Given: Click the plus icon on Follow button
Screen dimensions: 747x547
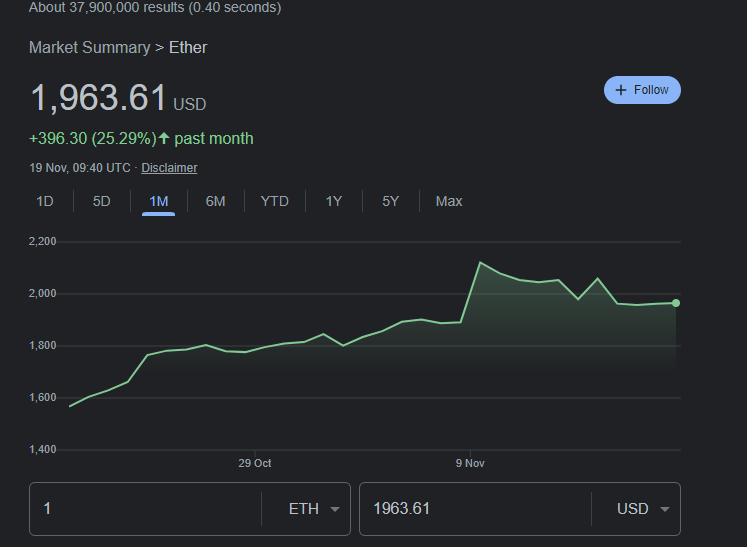Looking at the screenshot, I should click(x=622, y=90).
